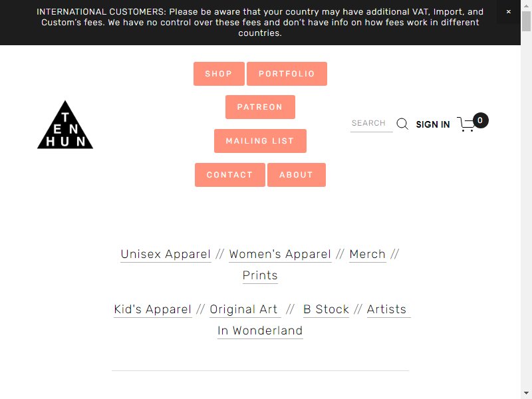Select the CONTACT navigation button
Image resolution: width=532 pixels, height=399 pixels.
[x=230, y=175]
